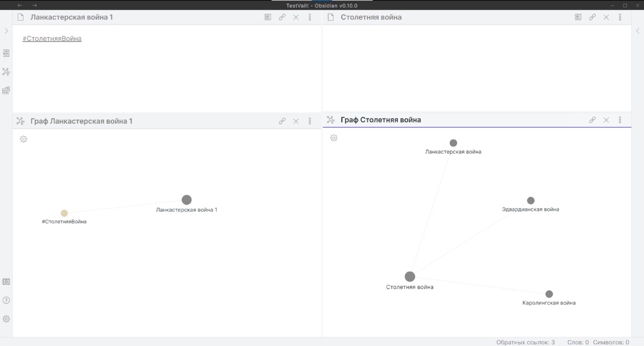Viewport: 644px width, 346px height.
Task: Follow the #СтолетняяВойна tag link in note
Action: pos(52,39)
